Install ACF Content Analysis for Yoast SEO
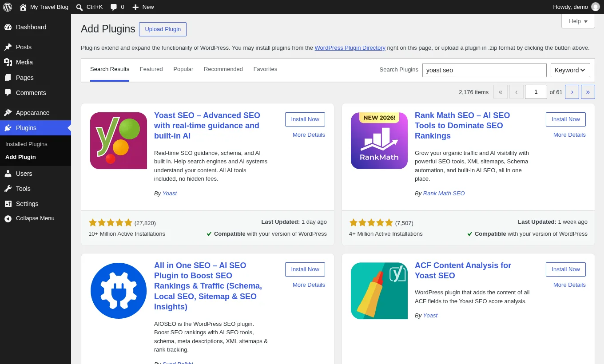Viewport: 604px width, 364px height. [x=566, y=269]
